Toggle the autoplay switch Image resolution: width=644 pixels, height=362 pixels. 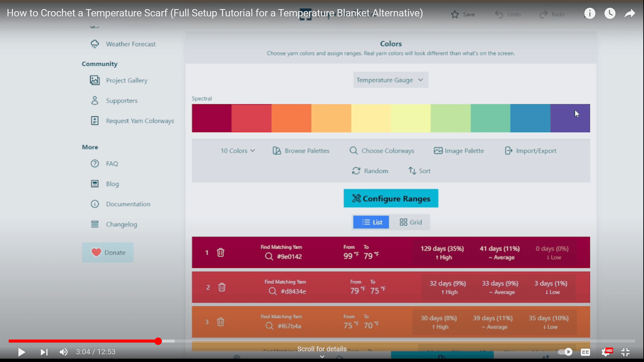tap(565, 352)
